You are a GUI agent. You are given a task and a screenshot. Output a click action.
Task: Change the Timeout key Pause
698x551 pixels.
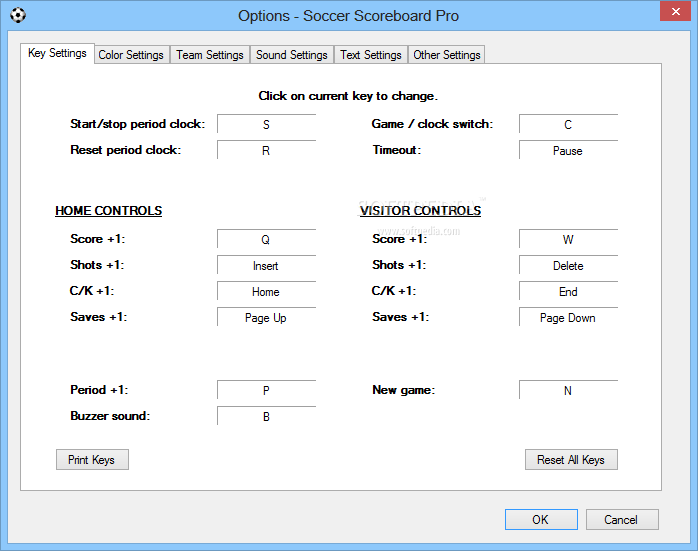coord(568,150)
